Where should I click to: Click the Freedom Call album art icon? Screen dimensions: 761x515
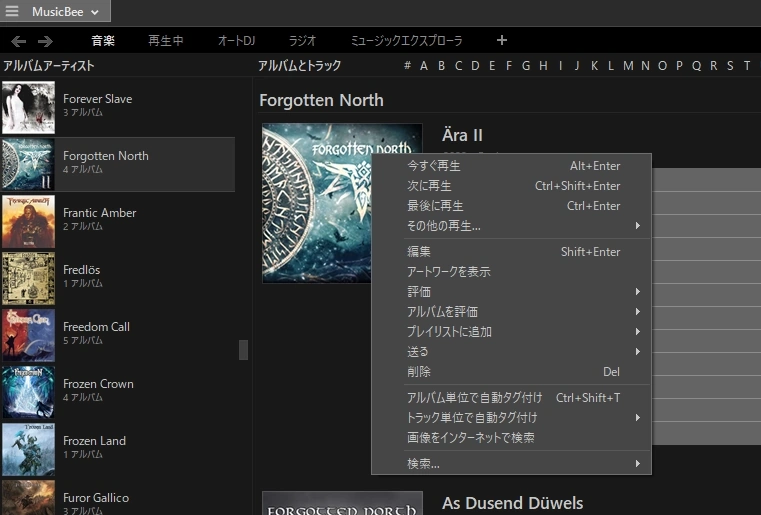click(28, 335)
